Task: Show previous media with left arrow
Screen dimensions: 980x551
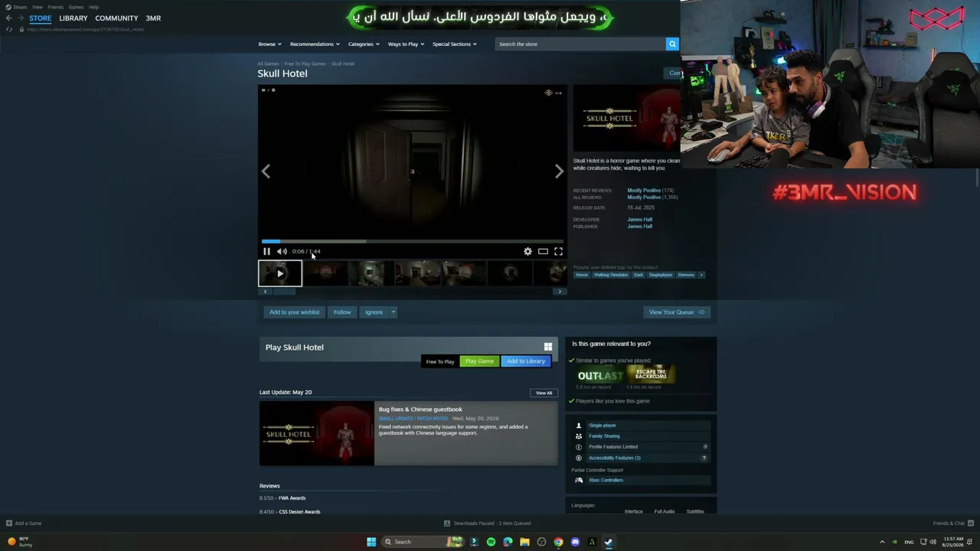Action: point(266,171)
